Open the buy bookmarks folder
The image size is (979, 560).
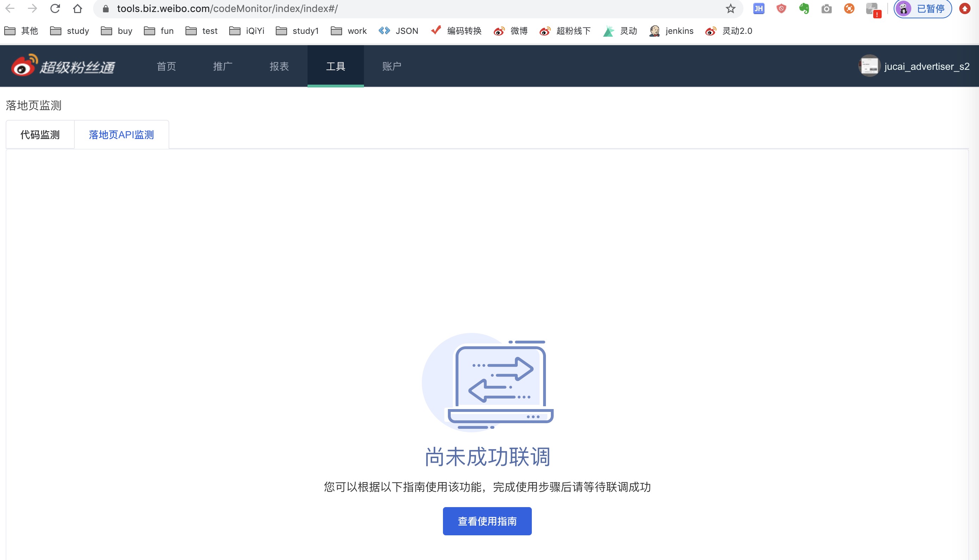116,31
